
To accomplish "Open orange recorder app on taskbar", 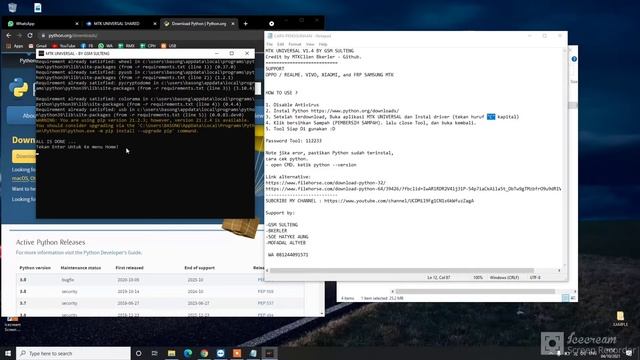I will pyautogui.click(x=237, y=353).
